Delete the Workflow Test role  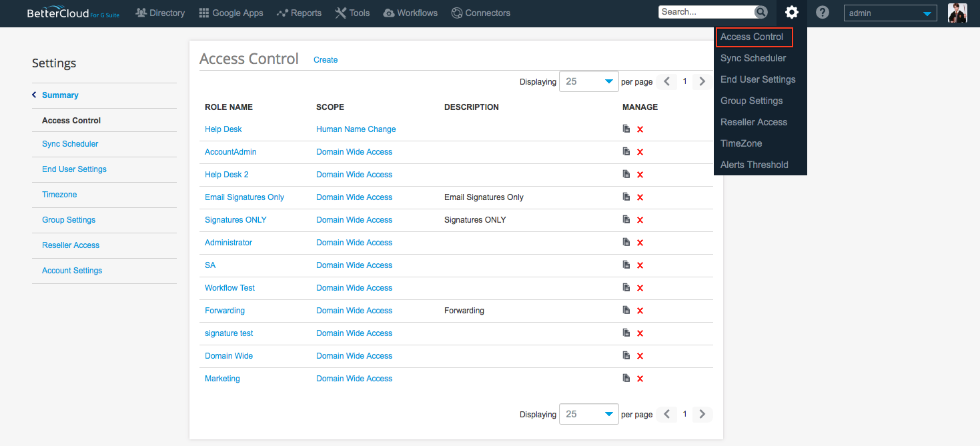[640, 288]
